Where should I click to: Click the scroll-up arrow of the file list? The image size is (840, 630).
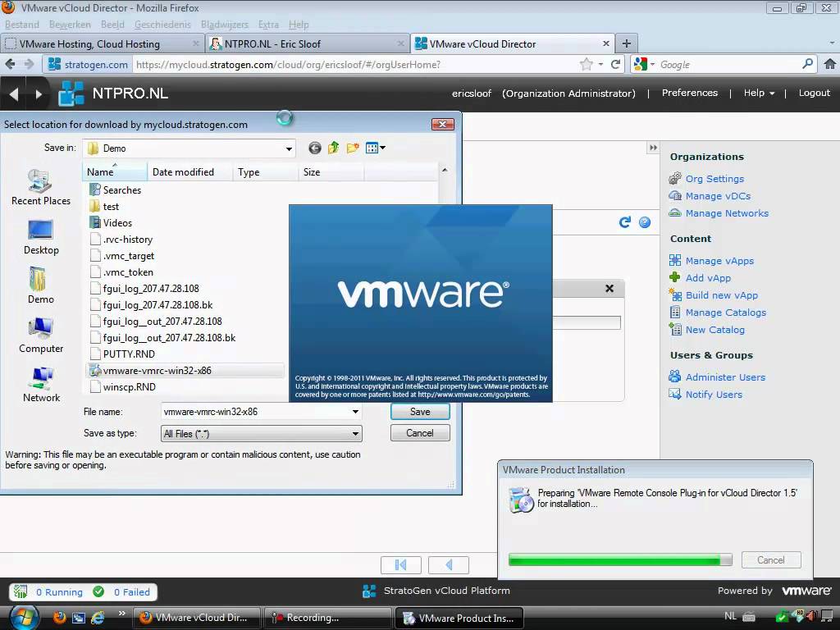[444, 170]
